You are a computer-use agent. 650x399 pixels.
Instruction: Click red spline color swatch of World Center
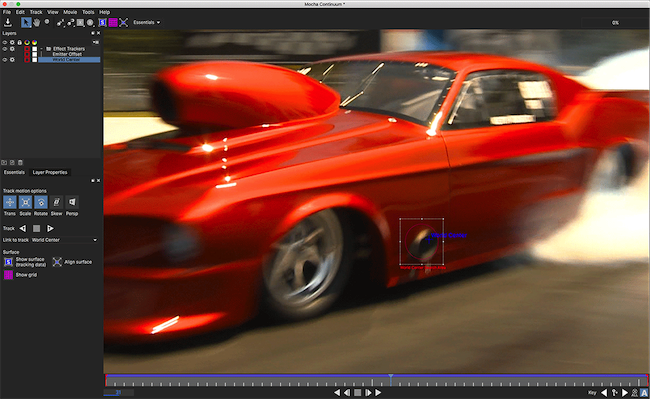27,60
